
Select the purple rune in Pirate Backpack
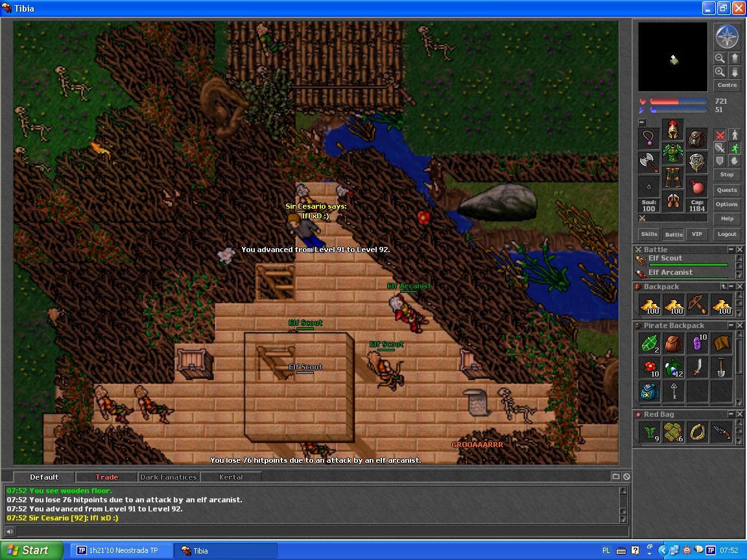click(x=698, y=344)
